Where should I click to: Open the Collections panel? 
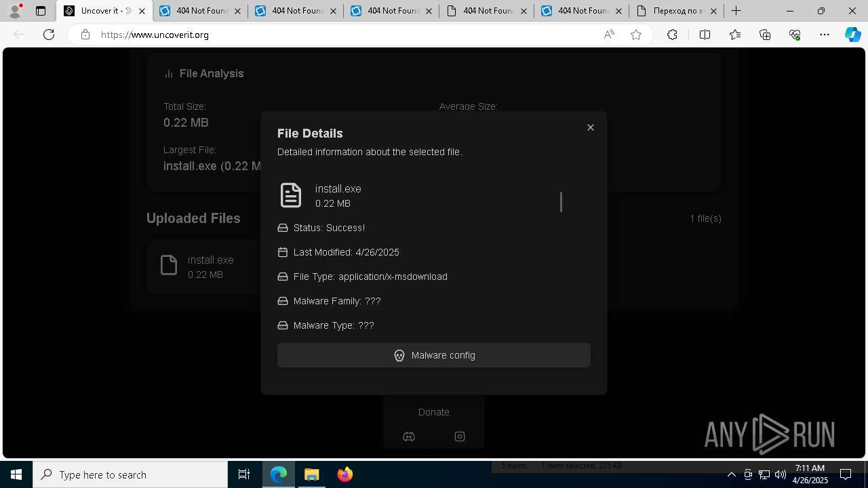click(x=765, y=35)
